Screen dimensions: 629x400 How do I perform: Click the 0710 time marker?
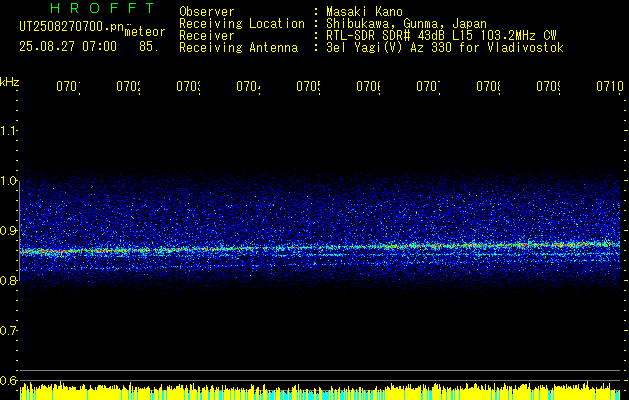(x=610, y=86)
